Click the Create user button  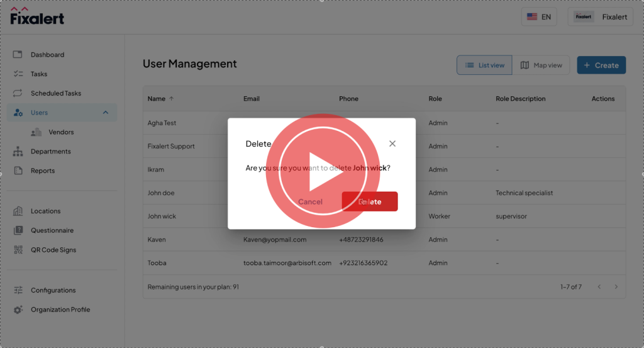pos(601,65)
